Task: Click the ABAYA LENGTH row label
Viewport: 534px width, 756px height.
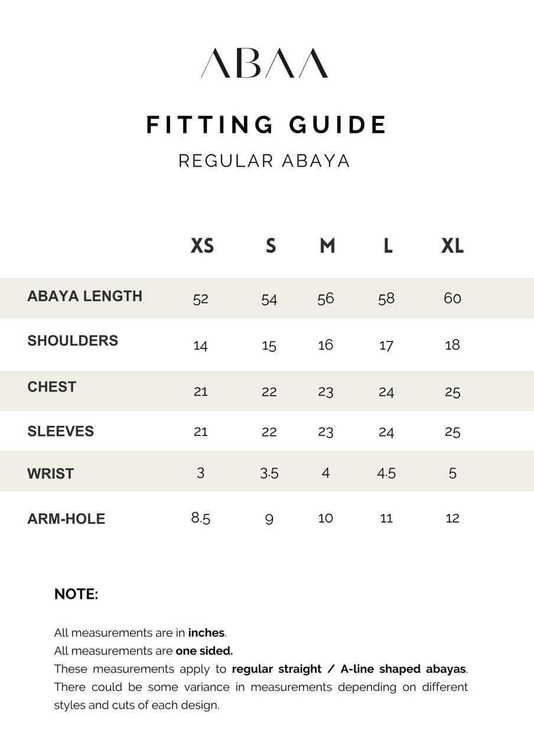Action: 84,296
